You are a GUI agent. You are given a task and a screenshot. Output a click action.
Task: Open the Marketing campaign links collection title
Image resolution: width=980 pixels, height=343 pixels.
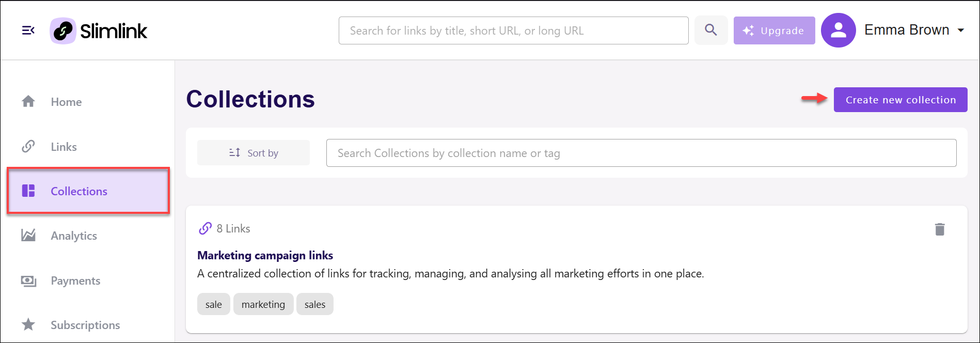tap(265, 255)
